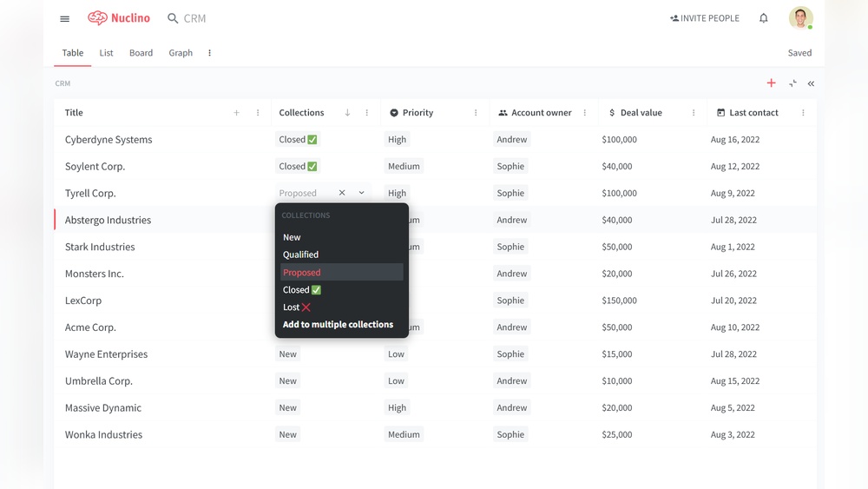Expand the Tyrell Corp. collections chevron

[362, 193]
